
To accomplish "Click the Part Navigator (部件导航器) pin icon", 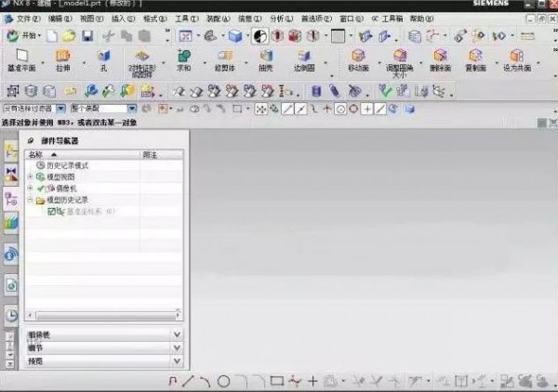I will tap(31, 141).
